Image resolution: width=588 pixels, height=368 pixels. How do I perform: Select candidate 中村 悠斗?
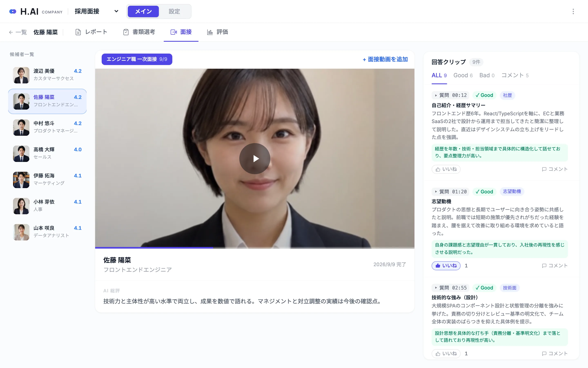click(x=47, y=127)
